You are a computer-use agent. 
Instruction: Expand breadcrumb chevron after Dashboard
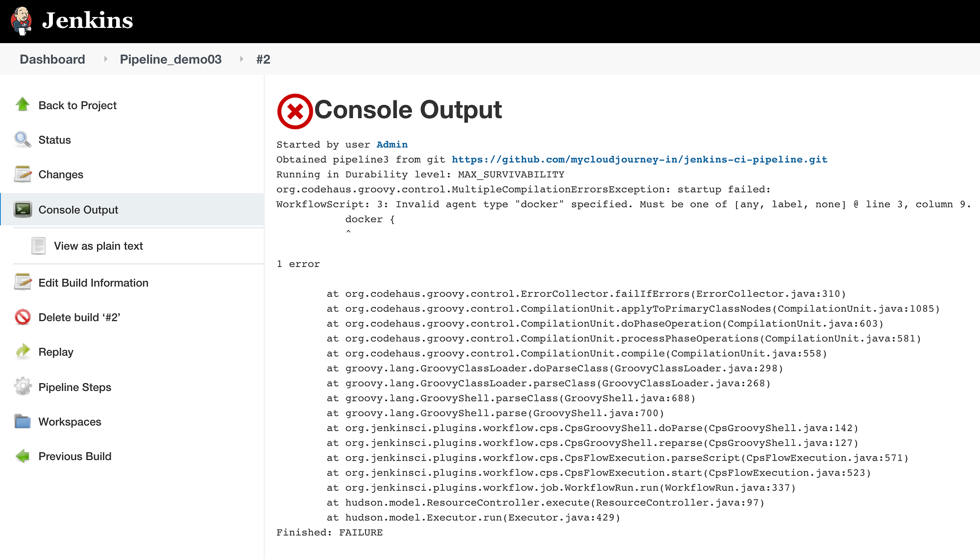[x=105, y=59]
